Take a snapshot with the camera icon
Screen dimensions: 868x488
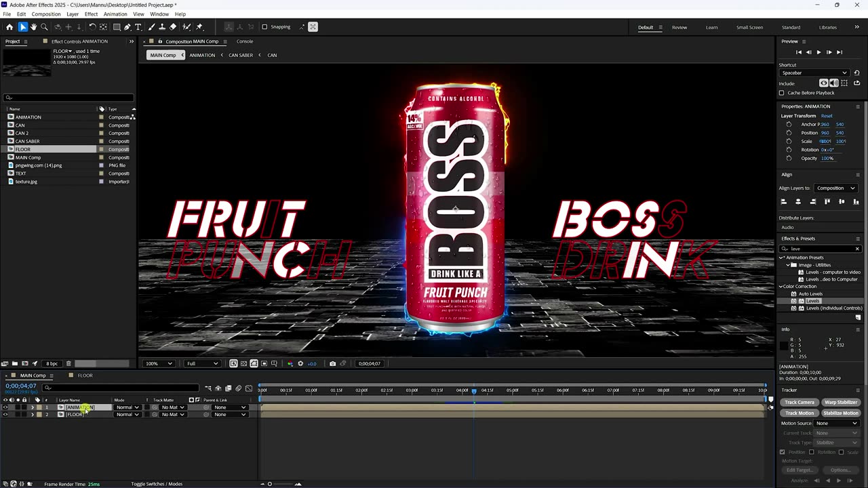coord(332,363)
